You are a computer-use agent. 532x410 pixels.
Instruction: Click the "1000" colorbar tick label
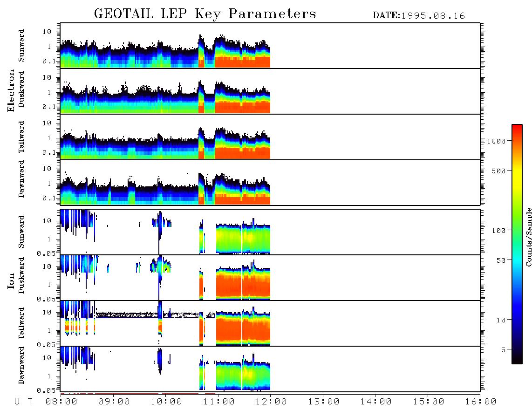pyautogui.click(x=496, y=141)
